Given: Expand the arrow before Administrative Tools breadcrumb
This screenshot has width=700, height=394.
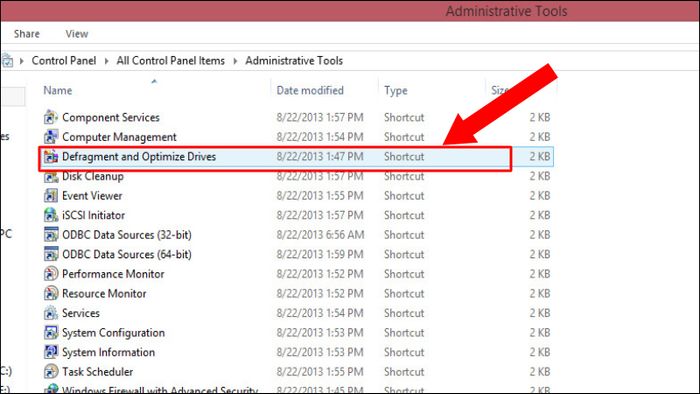Looking at the screenshot, I should (x=235, y=61).
